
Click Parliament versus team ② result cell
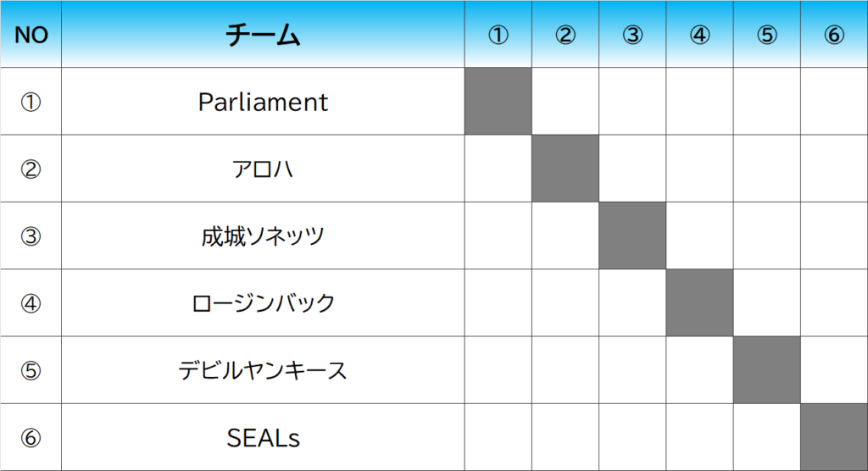565,102
